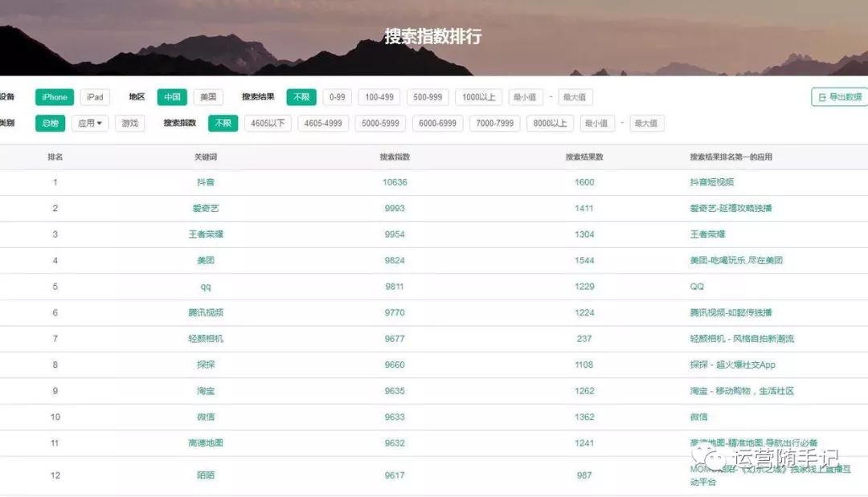The height and width of the screenshot is (497, 868).
Task: Select search index range 4605以下
Action: coord(268,124)
